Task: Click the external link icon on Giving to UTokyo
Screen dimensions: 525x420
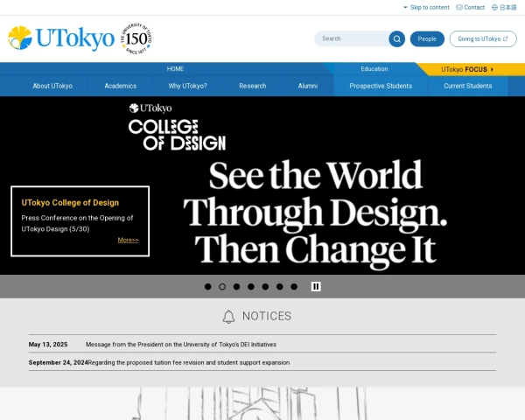Action: 506,38
